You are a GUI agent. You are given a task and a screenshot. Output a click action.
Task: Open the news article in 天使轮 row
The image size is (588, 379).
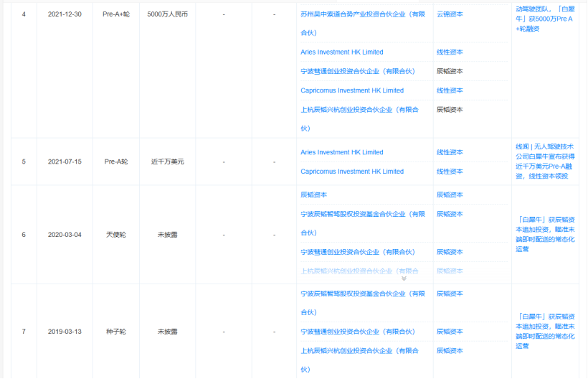[x=544, y=234]
